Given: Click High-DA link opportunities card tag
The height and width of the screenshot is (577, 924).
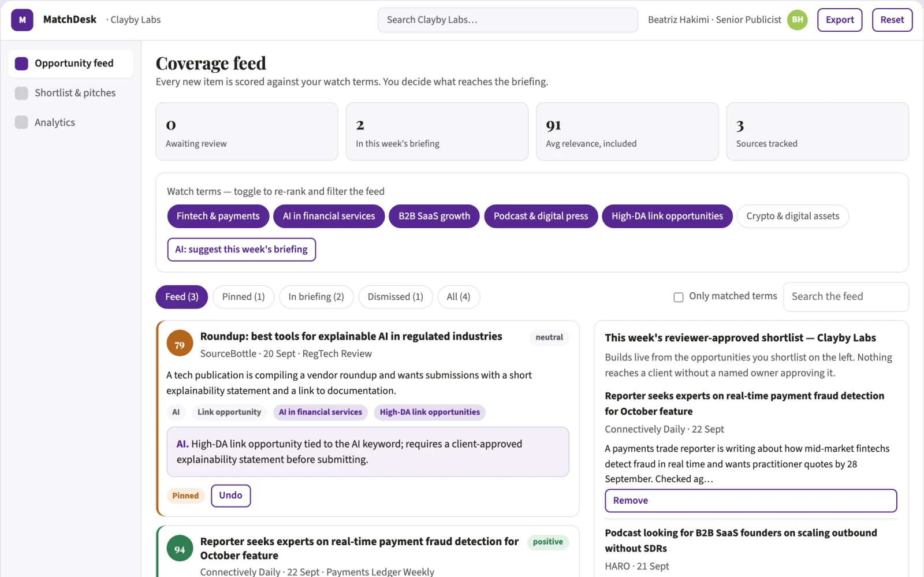Looking at the screenshot, I should (x=430, y=412).
